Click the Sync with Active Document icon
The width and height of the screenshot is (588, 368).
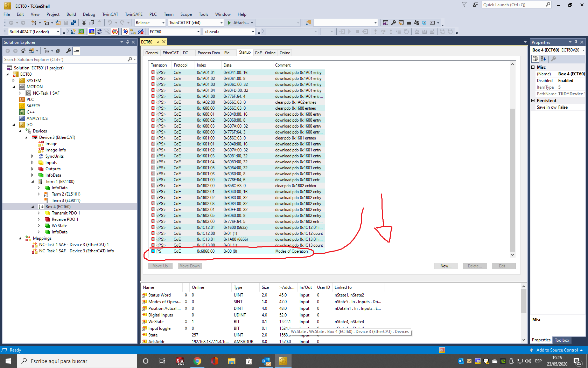[31, 51]
